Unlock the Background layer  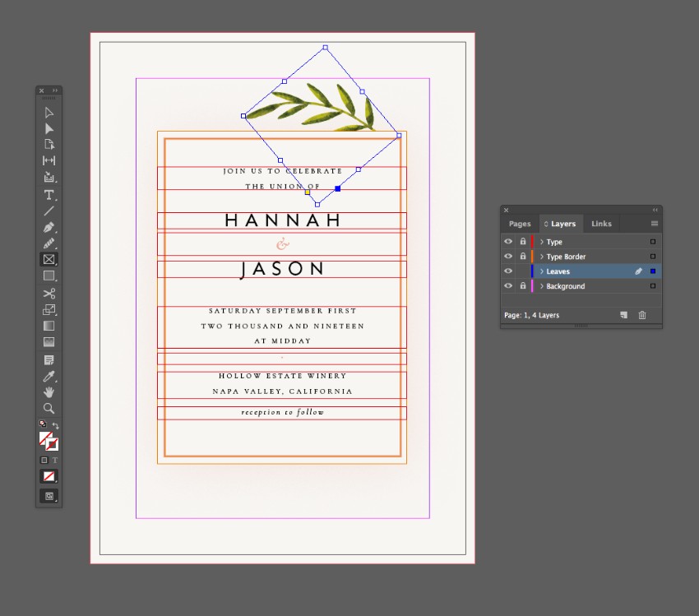[x=523, y=285]
